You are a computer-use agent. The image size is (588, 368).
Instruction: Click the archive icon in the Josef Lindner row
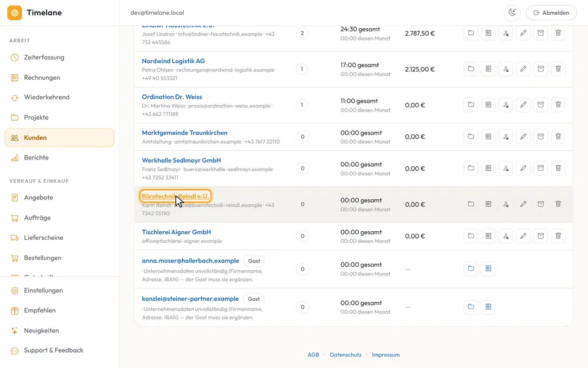tap(540, 33)
